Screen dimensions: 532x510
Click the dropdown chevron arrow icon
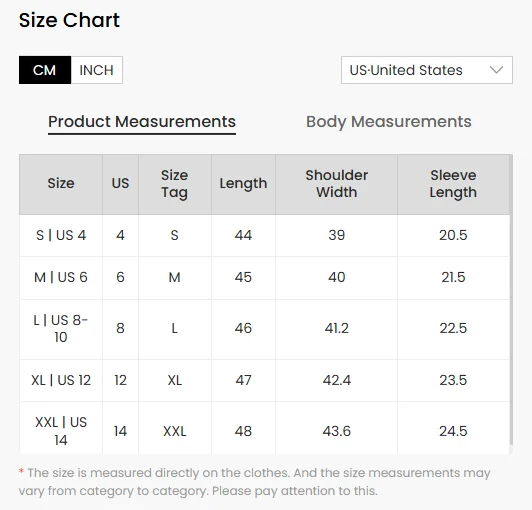point(496,70)
